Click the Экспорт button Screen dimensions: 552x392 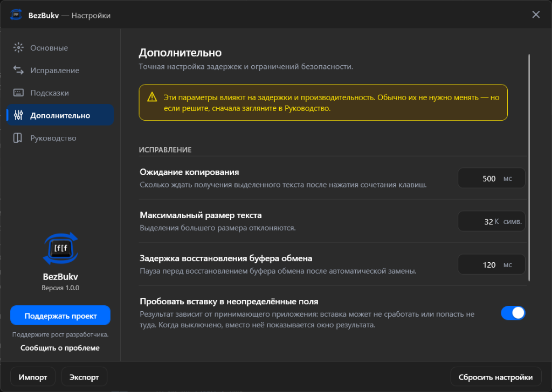84,377
